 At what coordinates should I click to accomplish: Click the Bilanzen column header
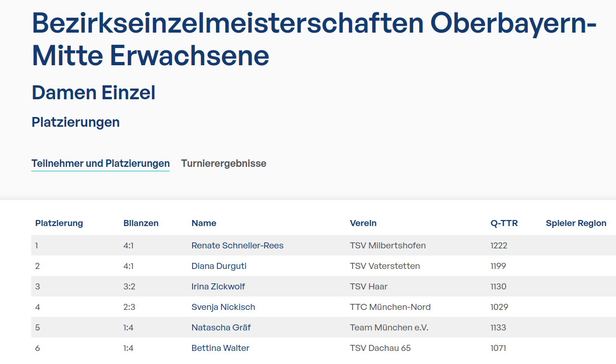tap(141, 223)
